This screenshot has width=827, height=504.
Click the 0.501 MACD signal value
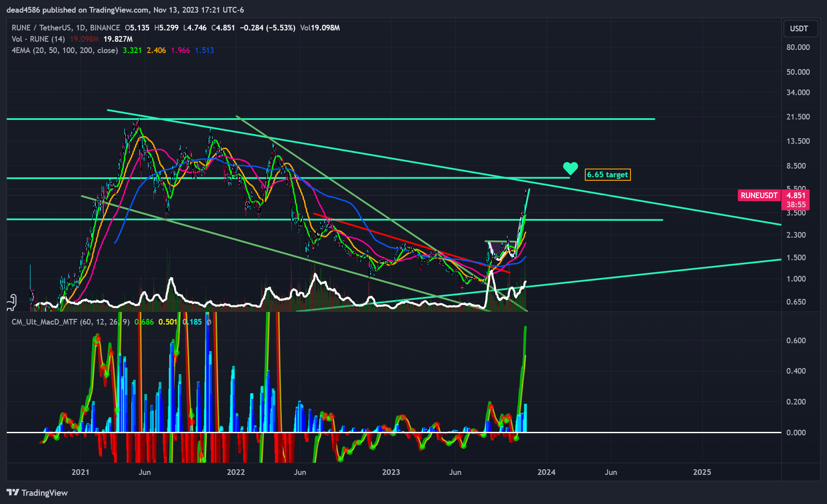[x=168, y=322]
